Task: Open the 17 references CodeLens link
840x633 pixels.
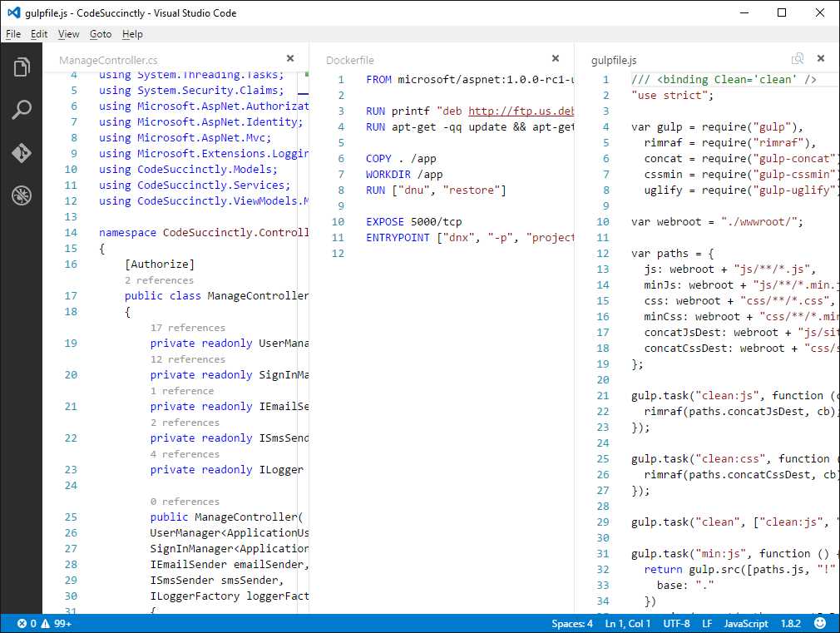Action: click(188, 328)
